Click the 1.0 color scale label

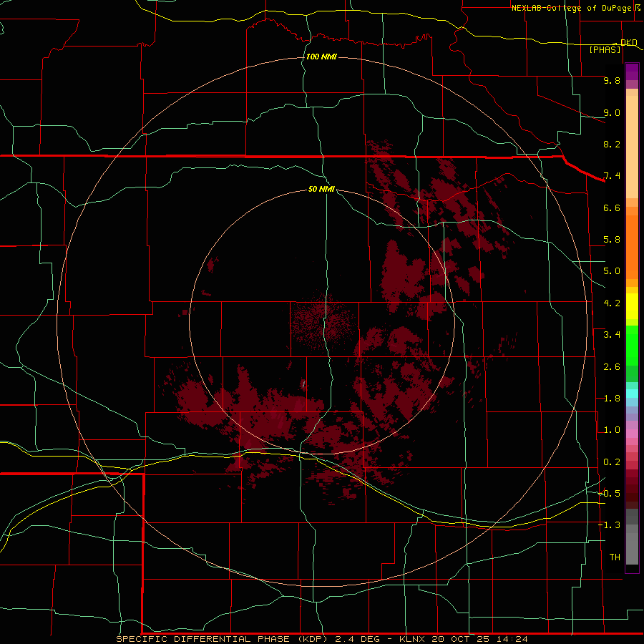tap(612, 430)
